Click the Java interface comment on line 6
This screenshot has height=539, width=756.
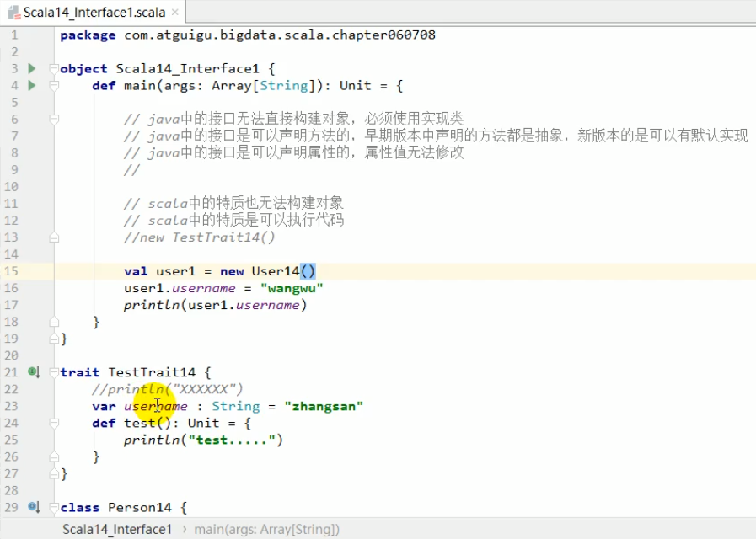click(x=293, y=119)
